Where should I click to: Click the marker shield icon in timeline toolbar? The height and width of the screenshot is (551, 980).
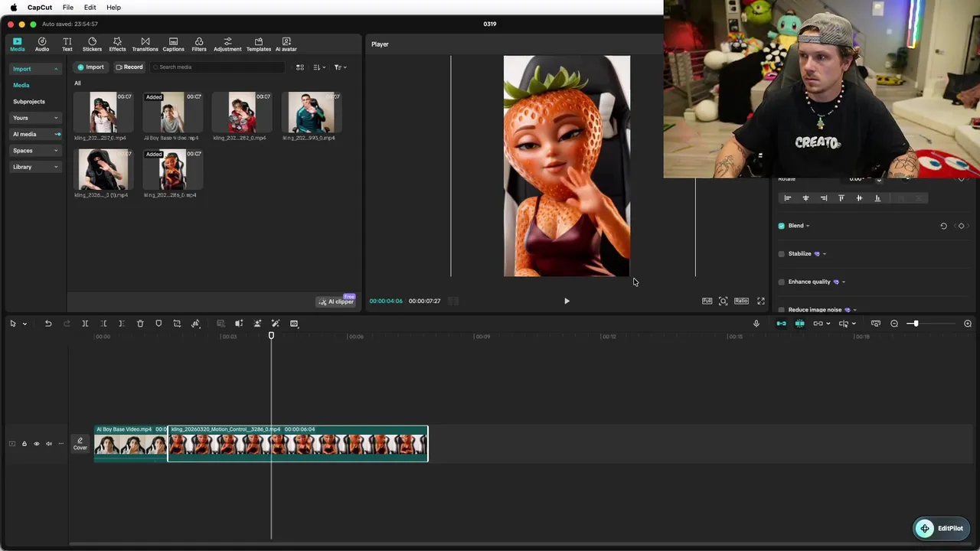click(x=158, y=324)
